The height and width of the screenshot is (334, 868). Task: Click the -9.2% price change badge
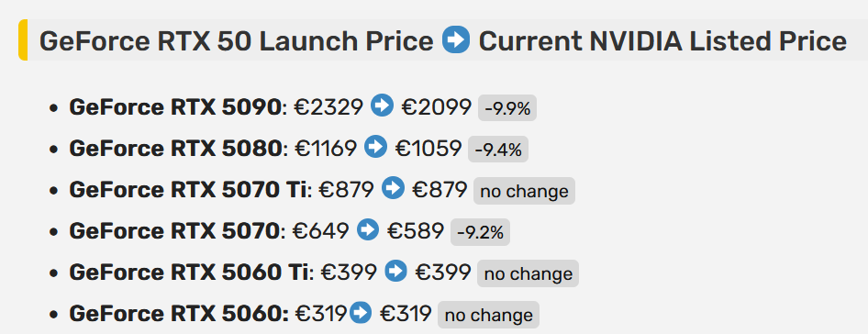pos(480,232)
